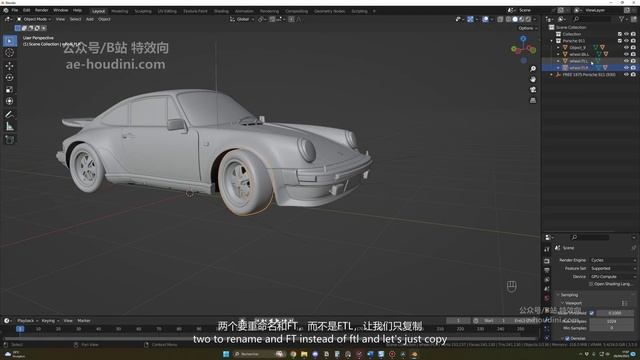Open the Window menu
The width and height of the screenshot is (640, 360).
click(x=60, y=10)
